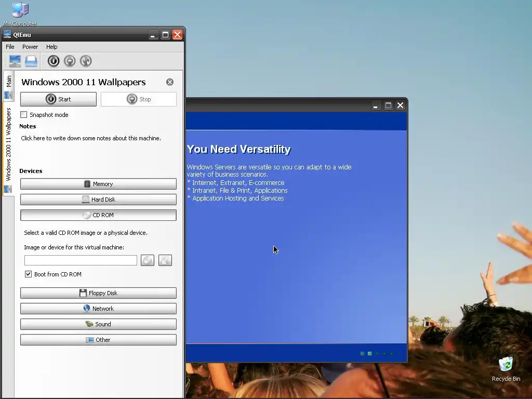532x399 pixels.
Task: Close the setup VM window
Action: pos(401,105)
